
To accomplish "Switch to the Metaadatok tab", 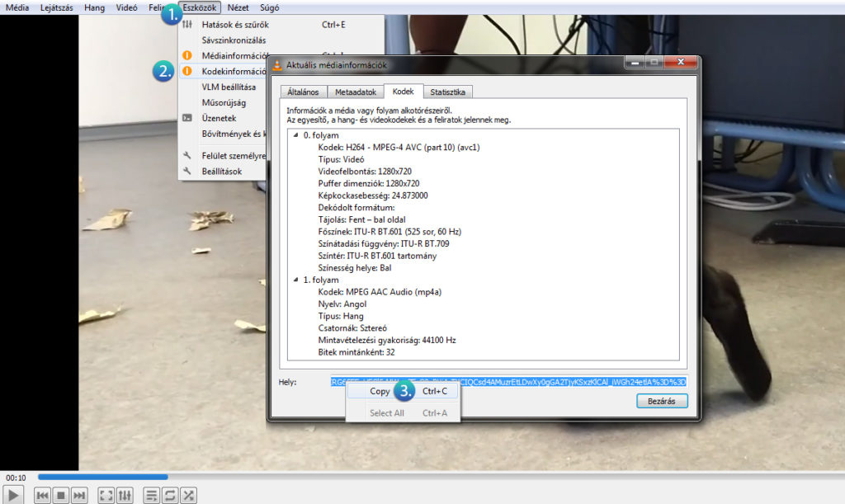I will click(356, 92).
